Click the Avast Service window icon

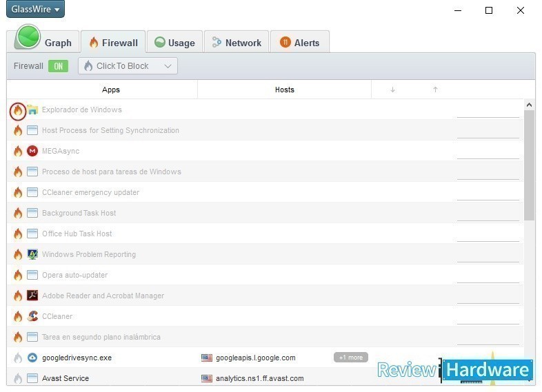point(32,378)
